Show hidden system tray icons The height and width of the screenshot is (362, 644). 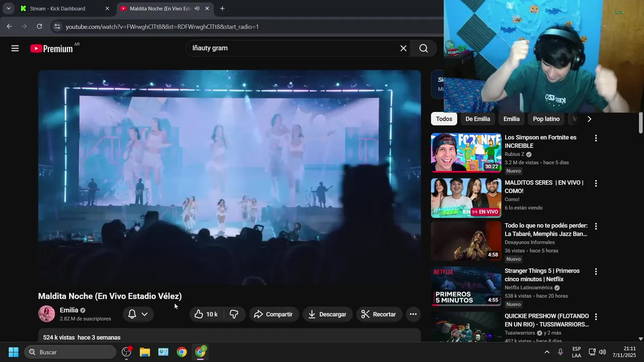[547, 352]
